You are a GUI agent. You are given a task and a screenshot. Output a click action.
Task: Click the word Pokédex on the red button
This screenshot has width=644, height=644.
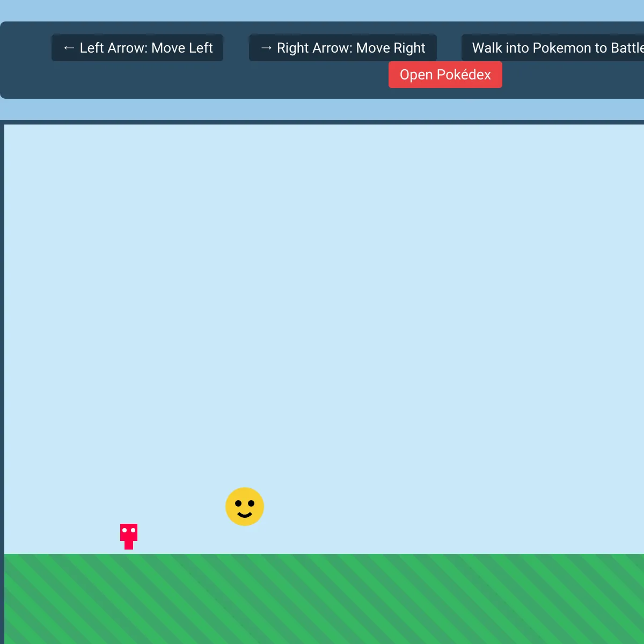pyautogui.click(x=464, y=75)
